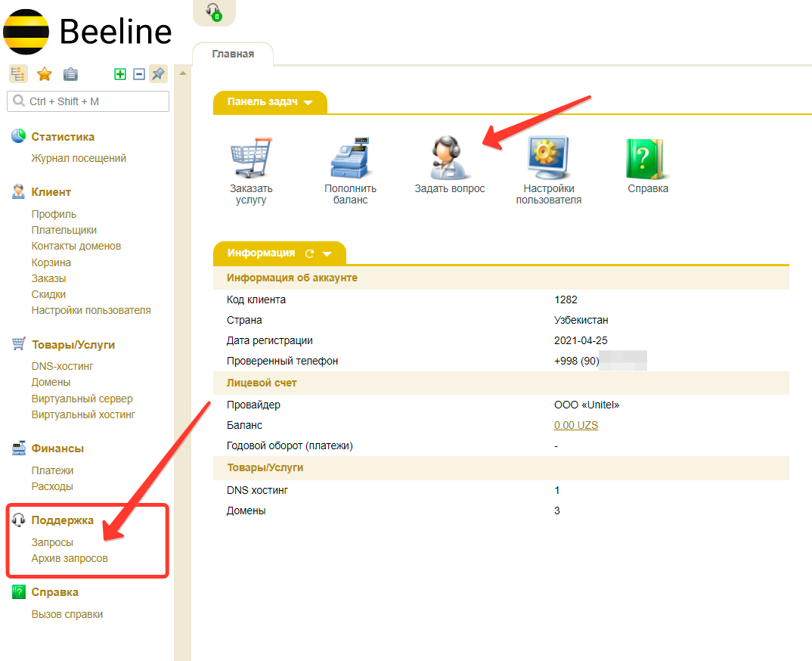
Task: Click the Клиент person icon
Action: tap(18, 191)
